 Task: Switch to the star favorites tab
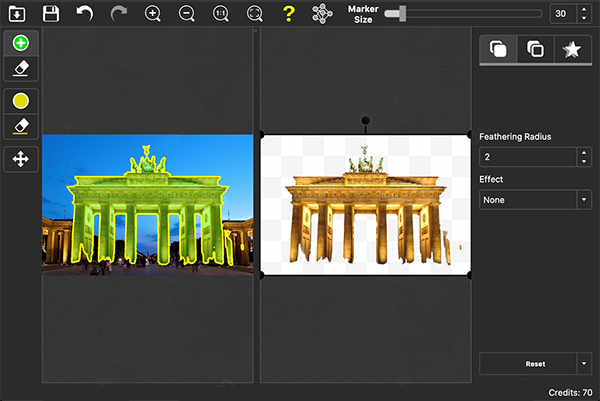572,49
